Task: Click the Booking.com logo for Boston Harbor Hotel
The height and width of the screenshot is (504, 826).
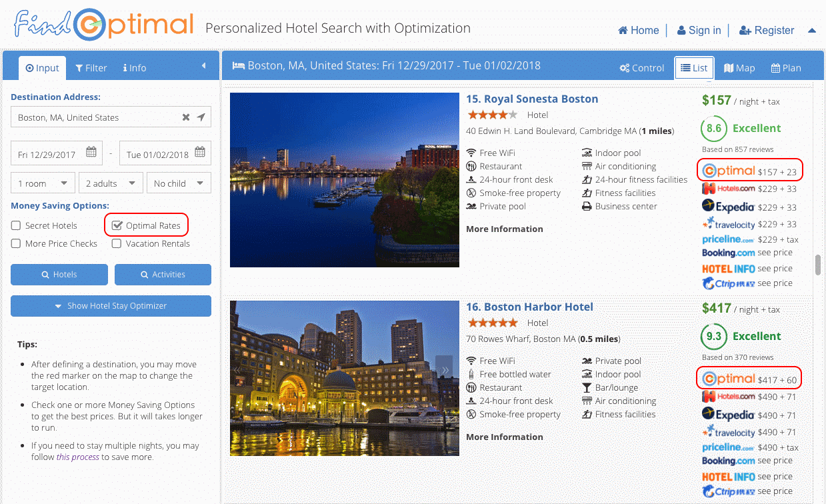Action: pos(729,461)
